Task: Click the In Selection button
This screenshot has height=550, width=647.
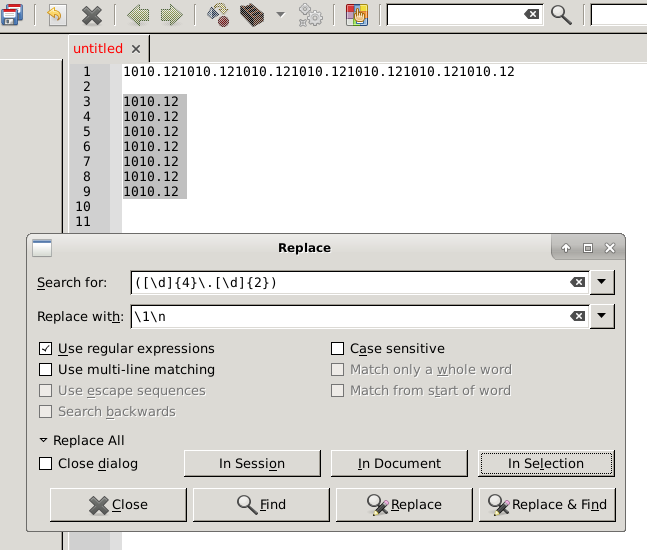Action: [x=546, y=463]
